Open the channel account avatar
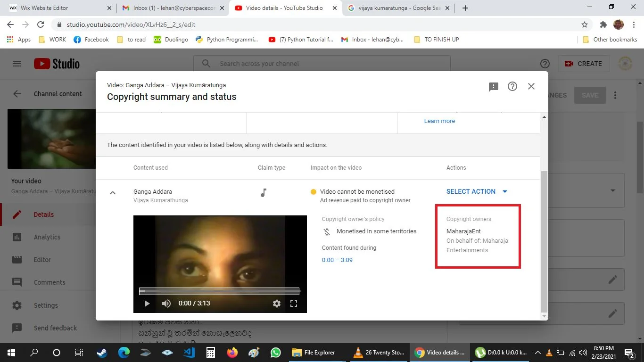 point(625,64)
